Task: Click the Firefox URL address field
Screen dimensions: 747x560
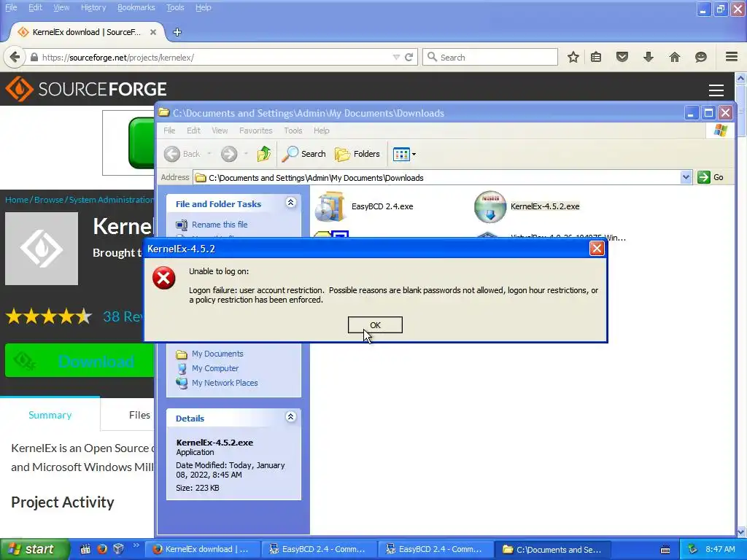Action: click(209, 58)
